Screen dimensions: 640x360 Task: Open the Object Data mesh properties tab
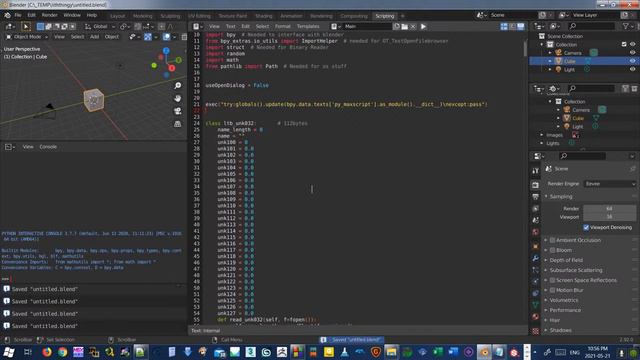click(x=536, y=305)
